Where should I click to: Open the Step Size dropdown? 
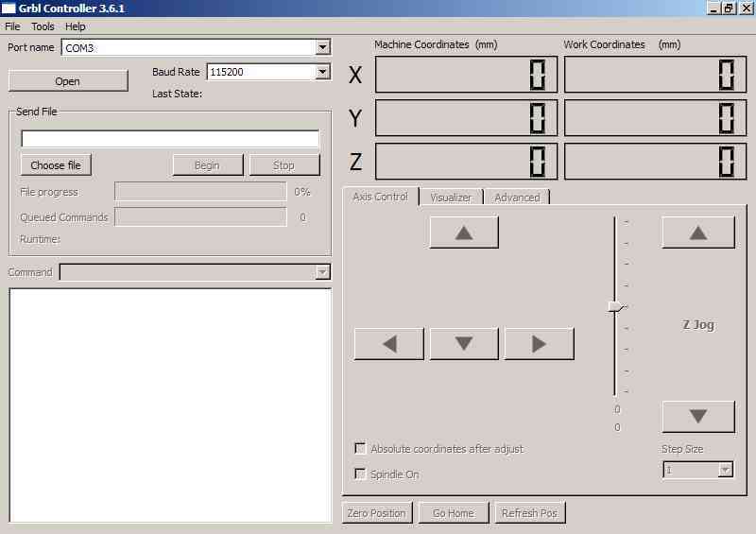725,470
